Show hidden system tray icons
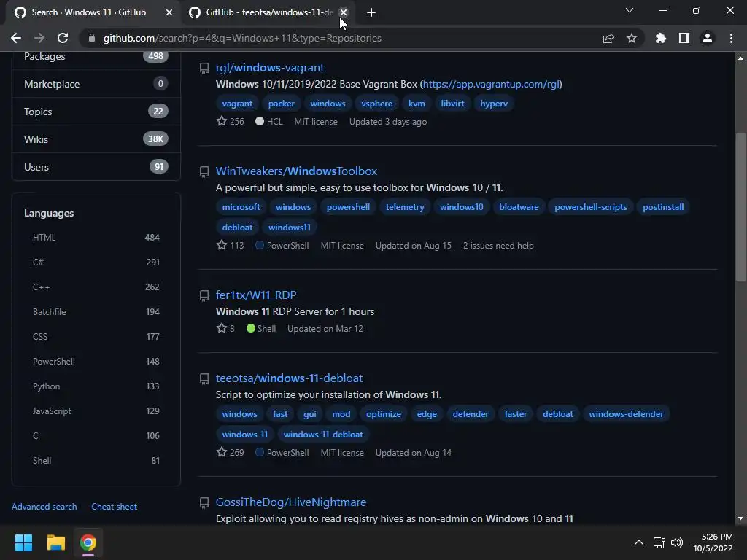Viewport: 747px width, 560px height. coord(639,542)
